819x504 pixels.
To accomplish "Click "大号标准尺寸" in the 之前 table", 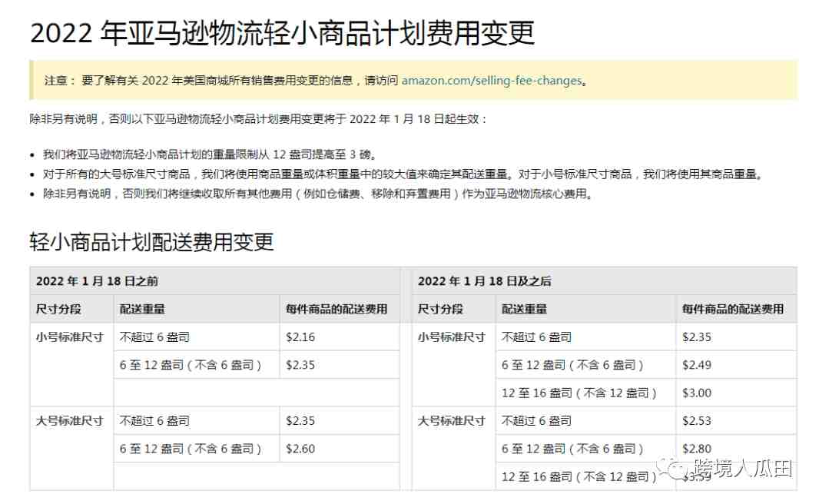I will [69, 421].
